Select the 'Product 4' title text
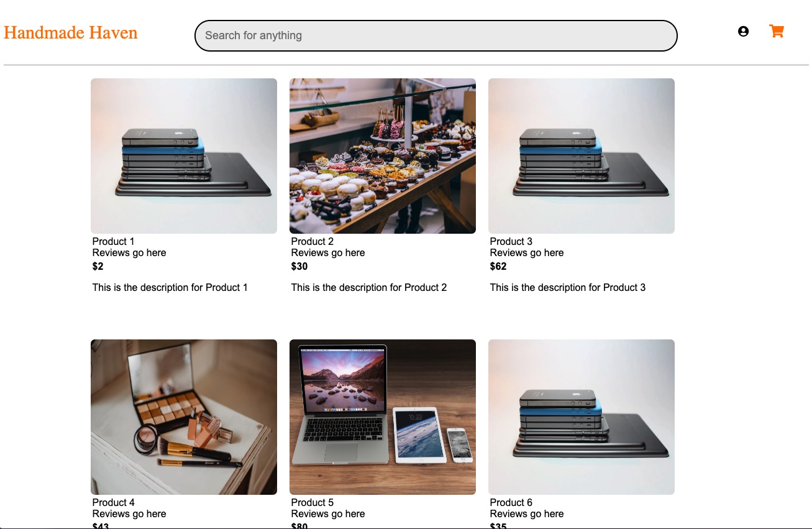 [113, 502]
